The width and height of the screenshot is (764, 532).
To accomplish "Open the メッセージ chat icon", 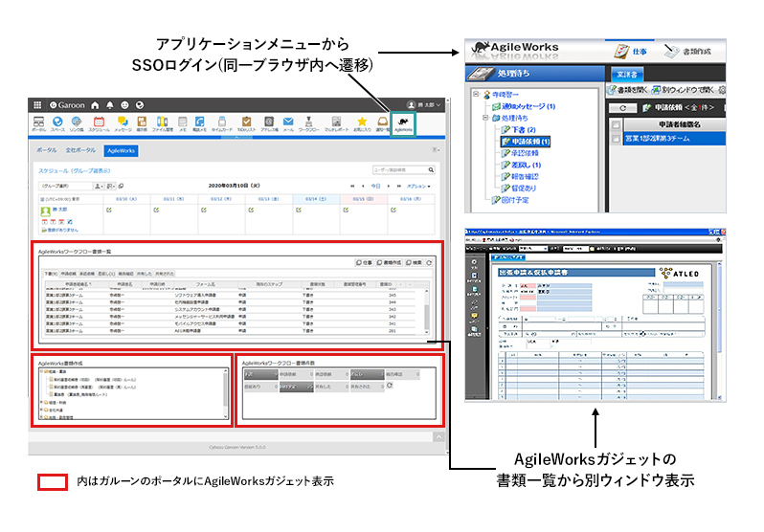I will (x=123, y=123).
